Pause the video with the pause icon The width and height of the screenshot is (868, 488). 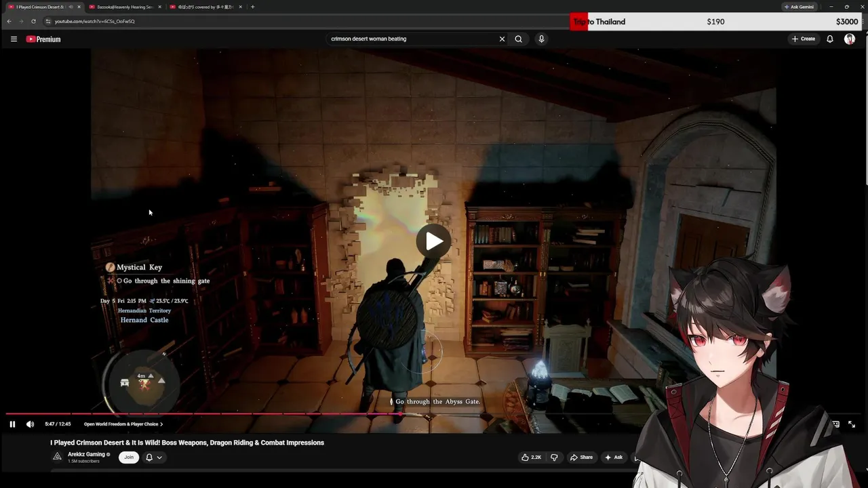coord(12,424)
